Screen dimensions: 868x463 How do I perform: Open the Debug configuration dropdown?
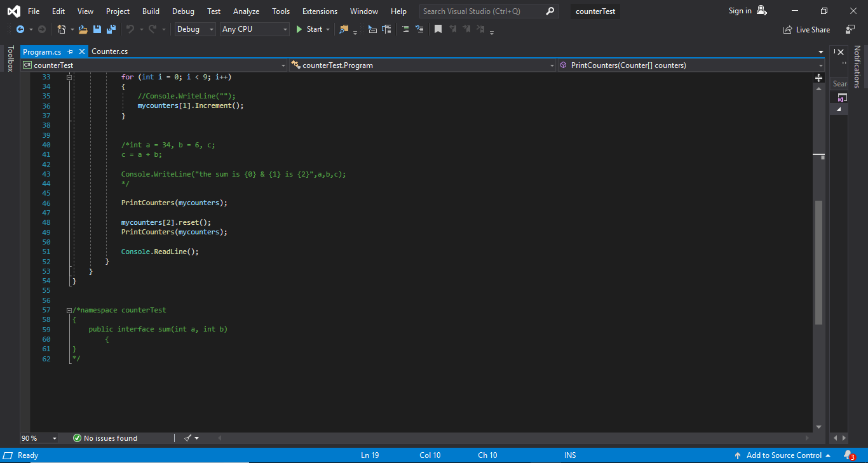click(194, 29)
